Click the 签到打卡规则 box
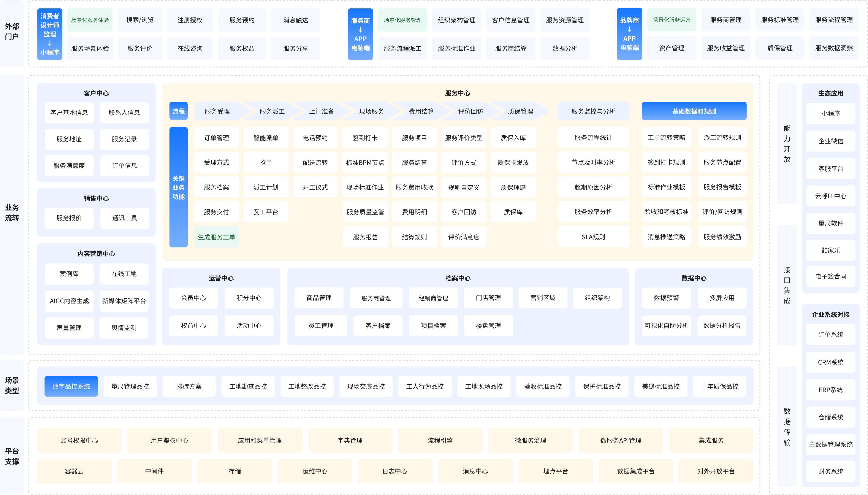Screen dimensions: 868x495 point(666,162)
